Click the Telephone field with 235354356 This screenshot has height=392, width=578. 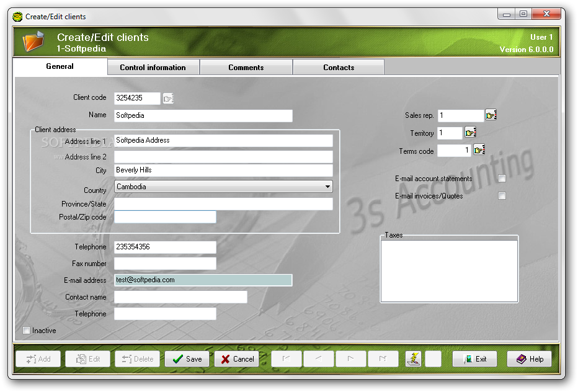[x=165, y=247]
